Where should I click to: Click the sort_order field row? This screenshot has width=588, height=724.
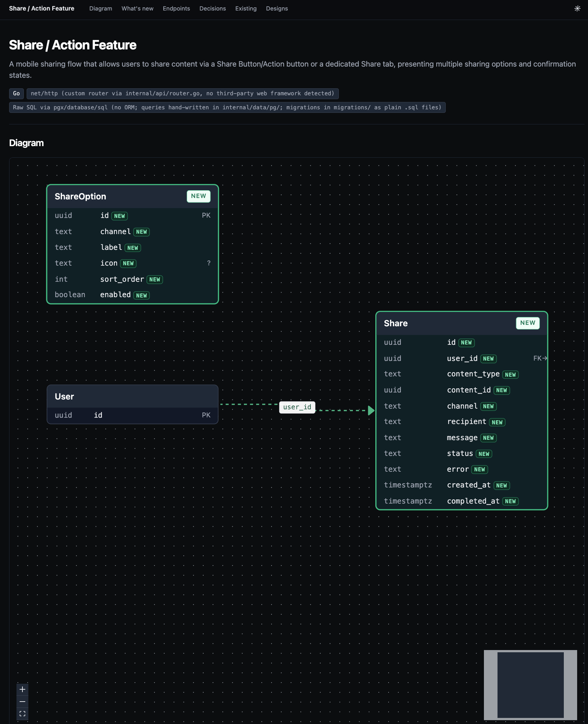pyautogui.click(x=132, y=279)
